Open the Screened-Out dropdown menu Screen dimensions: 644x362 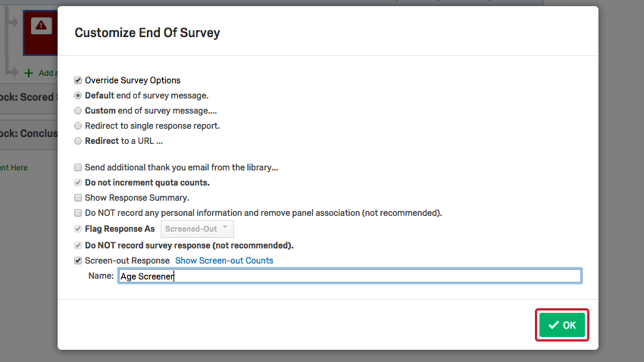click(198, 229)
